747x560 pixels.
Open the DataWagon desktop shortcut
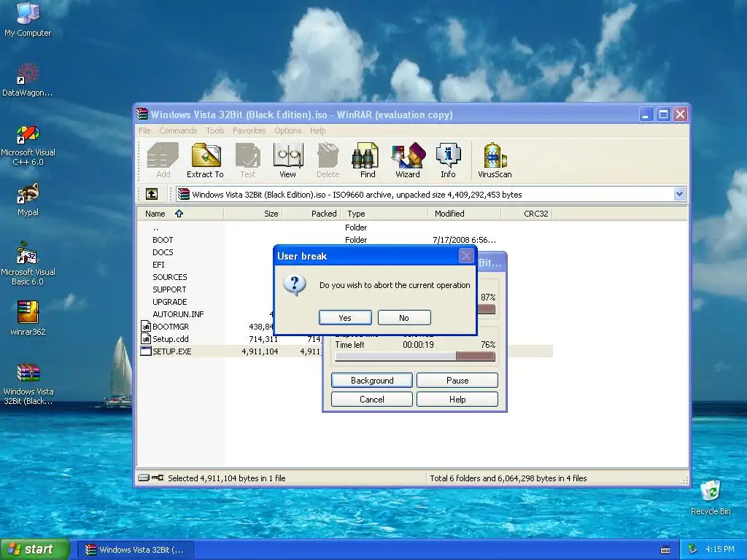coord(28,79)
